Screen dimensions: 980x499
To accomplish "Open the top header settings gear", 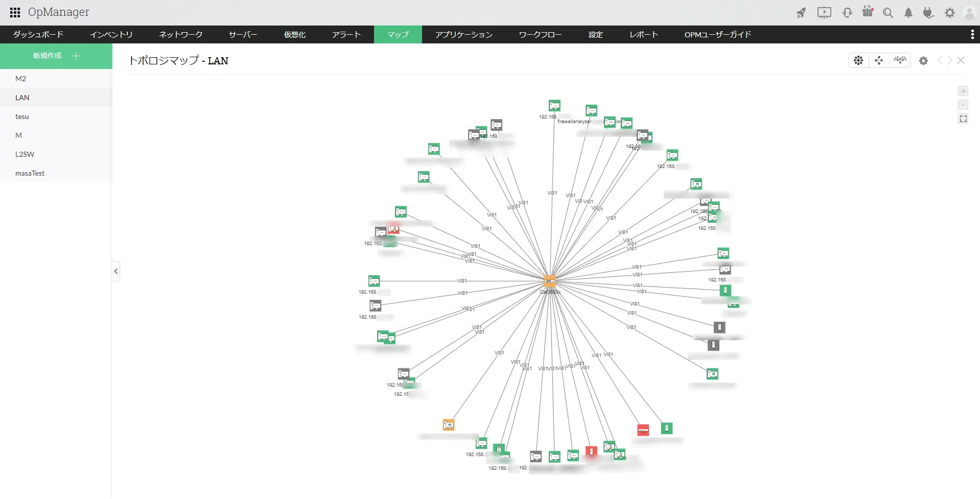I will point(950,13).
